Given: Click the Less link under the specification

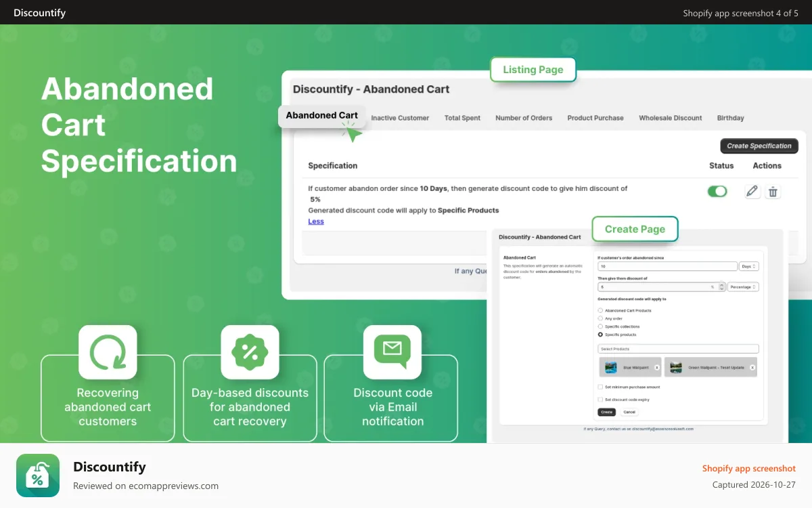Looking at the screenshot, I should pos(316,221).
